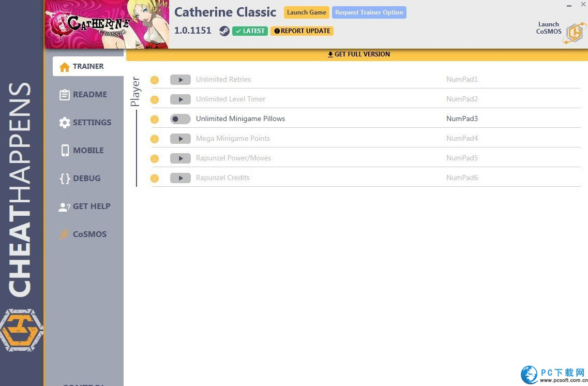Click info icon for Unlimited Retries
This screenshot has width=588, height=386.
[x=154, y=80]
